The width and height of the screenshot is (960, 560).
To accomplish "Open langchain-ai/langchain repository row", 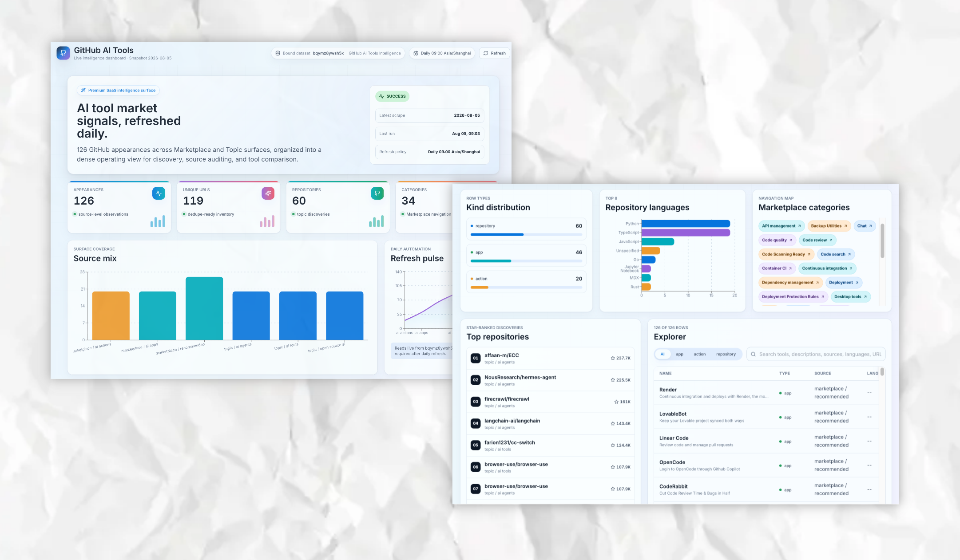I will (550, 423).
